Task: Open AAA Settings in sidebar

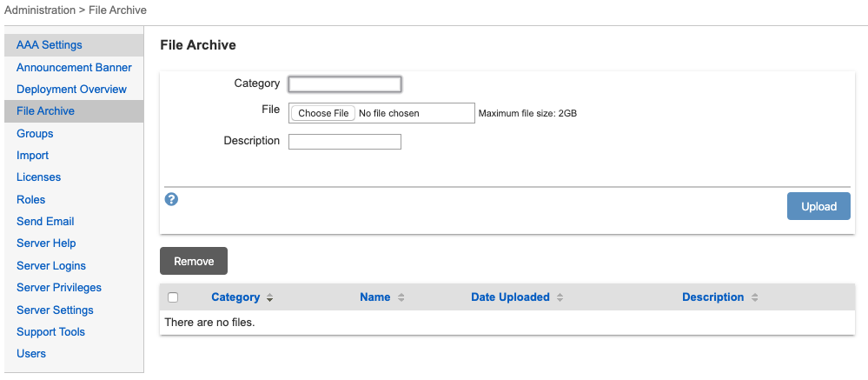Action: click(x=50, y=45)
